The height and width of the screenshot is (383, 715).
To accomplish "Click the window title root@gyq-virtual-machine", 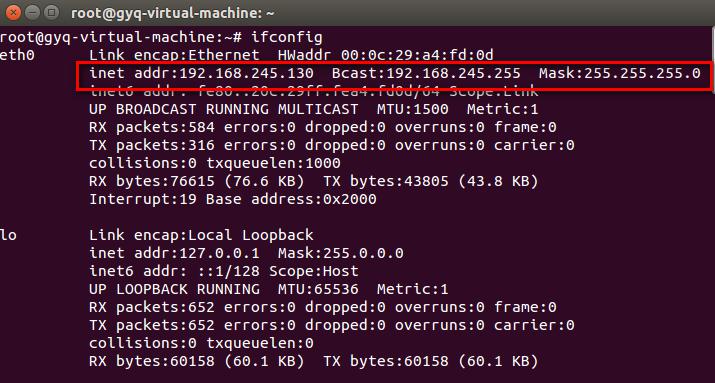I will [172, 13].
